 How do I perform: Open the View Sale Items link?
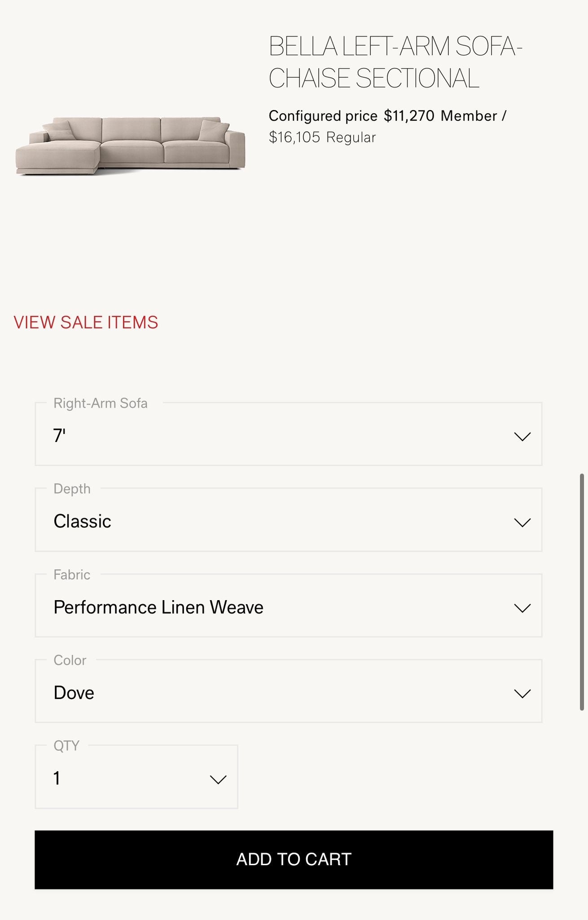[x=86, y=323]
